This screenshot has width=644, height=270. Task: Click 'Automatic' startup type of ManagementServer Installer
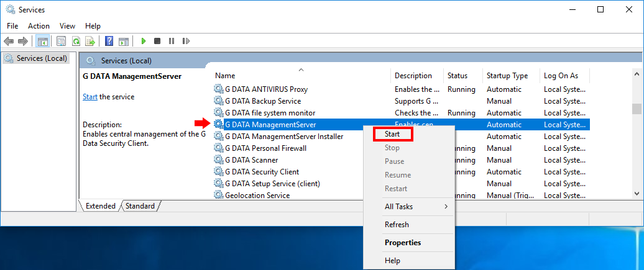[x=504, y=136]
